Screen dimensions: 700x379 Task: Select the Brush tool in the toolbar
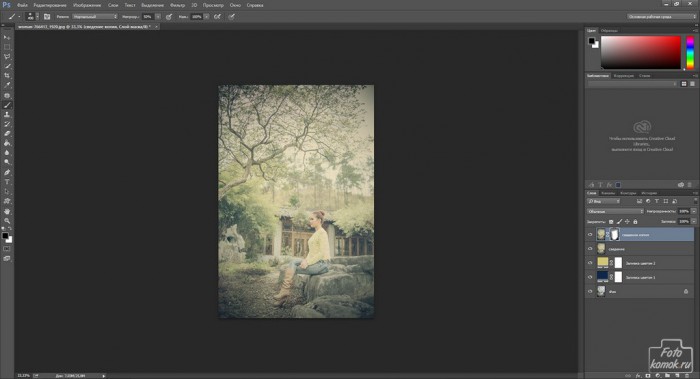(x=7, y=105)
